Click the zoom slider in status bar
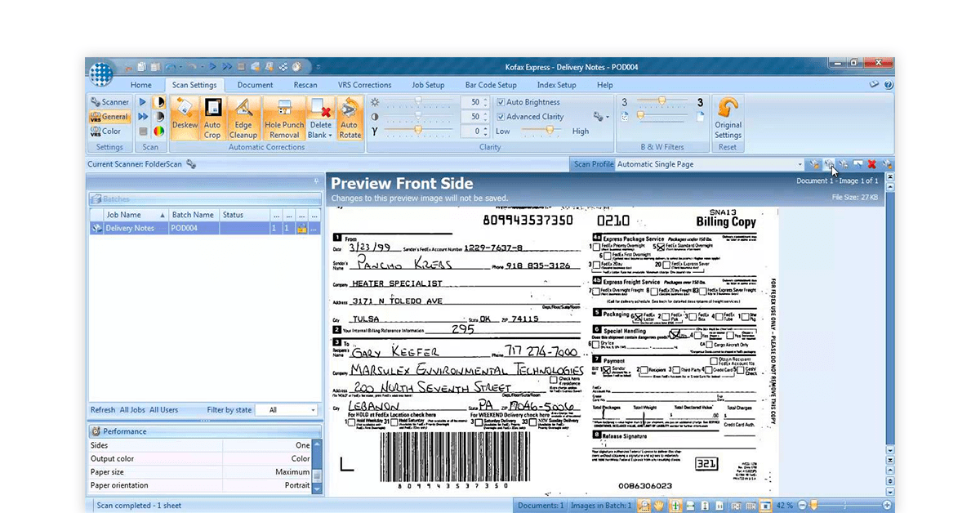 click(813, 506)
